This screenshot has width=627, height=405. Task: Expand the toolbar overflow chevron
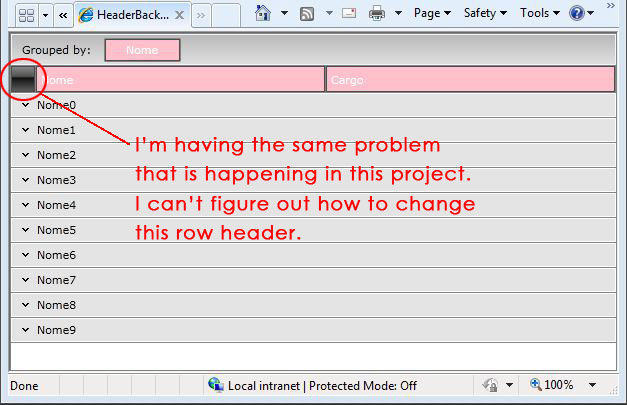click(x=611, y=6)
